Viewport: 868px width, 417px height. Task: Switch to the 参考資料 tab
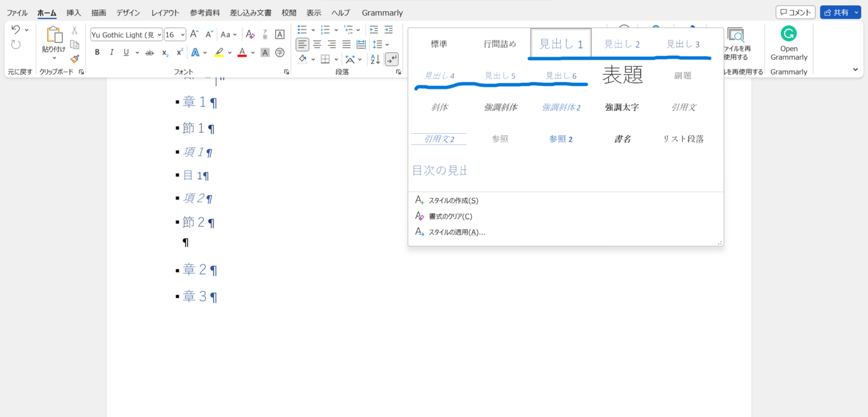coord(204,13)
